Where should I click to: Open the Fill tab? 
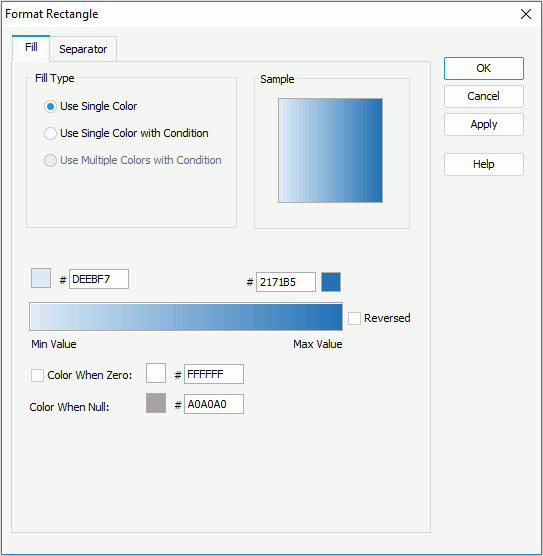pyautogui.click(x=31, y=48)
